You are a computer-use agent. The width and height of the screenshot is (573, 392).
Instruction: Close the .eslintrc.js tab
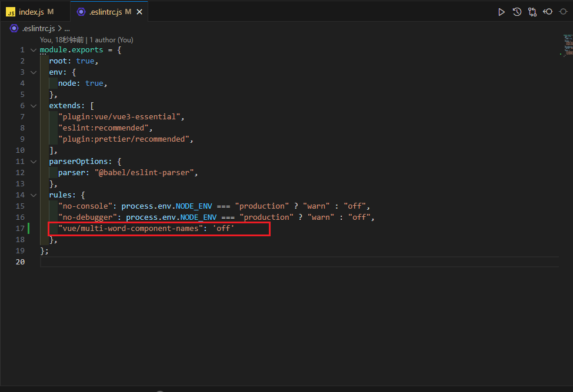pos(139,12)
